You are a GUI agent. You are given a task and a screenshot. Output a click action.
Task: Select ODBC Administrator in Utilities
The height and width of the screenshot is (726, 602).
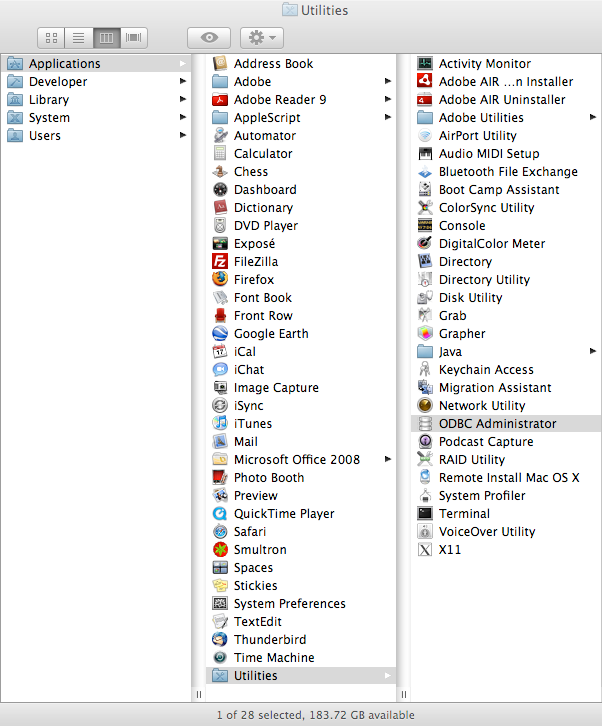pyautogui.click(x=506, y=423)
